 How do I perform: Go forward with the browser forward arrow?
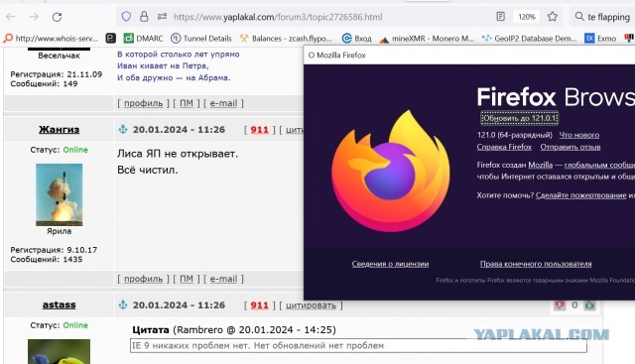point(34,17)
